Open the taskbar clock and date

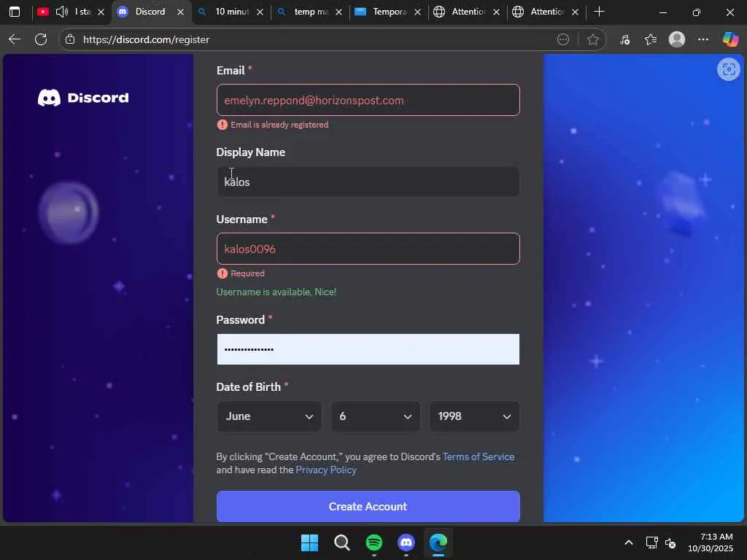coord(711,542)
